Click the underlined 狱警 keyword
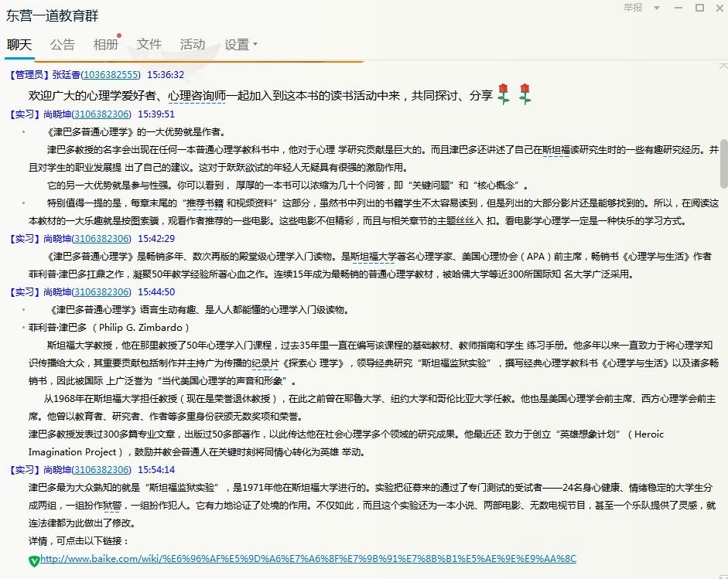Screen dimensions: 728x579 pos(112,506)
